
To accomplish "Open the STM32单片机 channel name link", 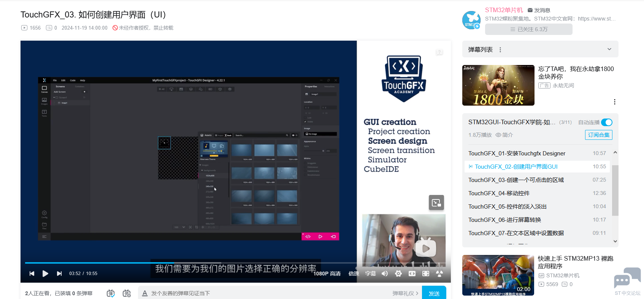I will [504, 10].
